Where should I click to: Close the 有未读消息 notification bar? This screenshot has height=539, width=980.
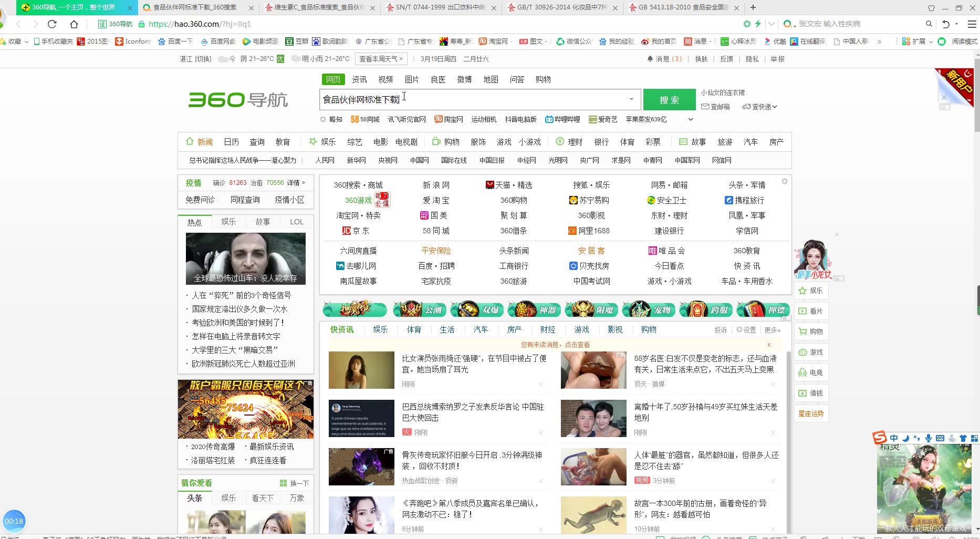(x=769, y=345)
